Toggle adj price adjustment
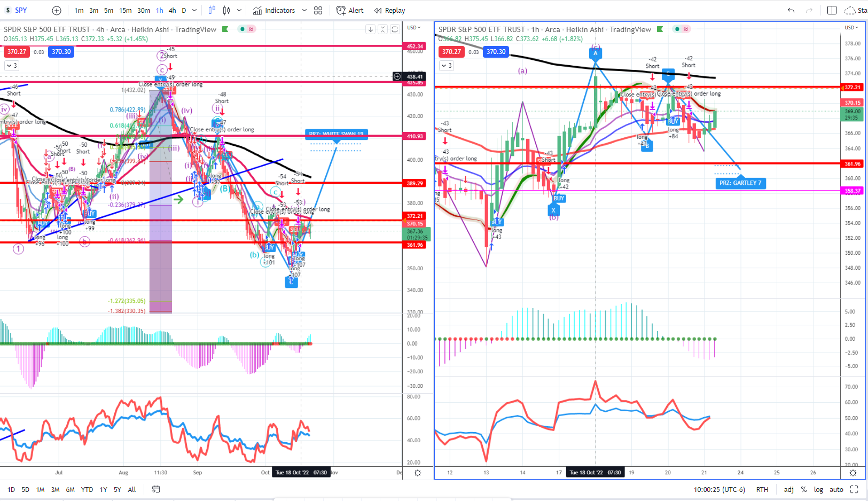The image size is (868, 501). 789,489
